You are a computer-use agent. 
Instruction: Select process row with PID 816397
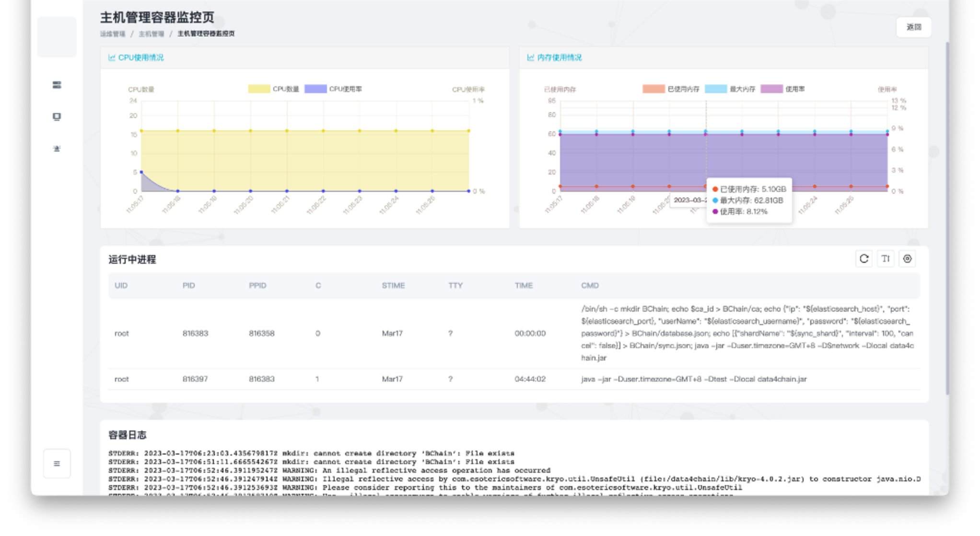tap(195, 379)
